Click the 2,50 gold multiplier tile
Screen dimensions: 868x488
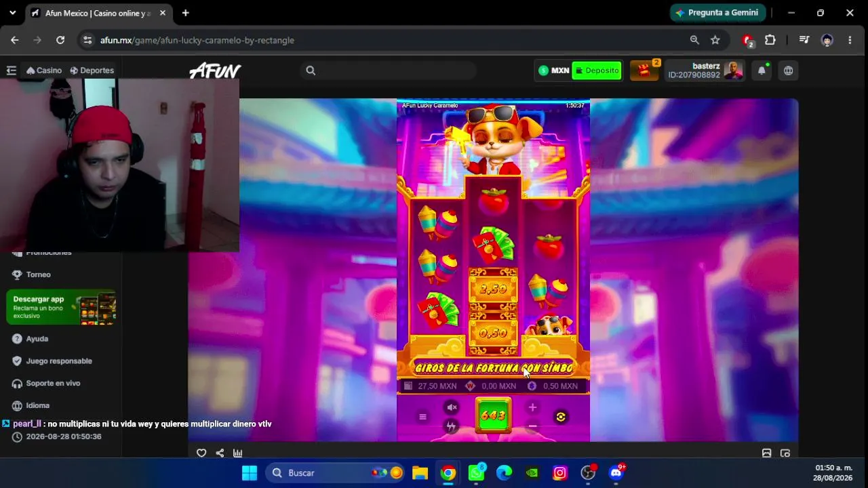click(x=493, y=289)
